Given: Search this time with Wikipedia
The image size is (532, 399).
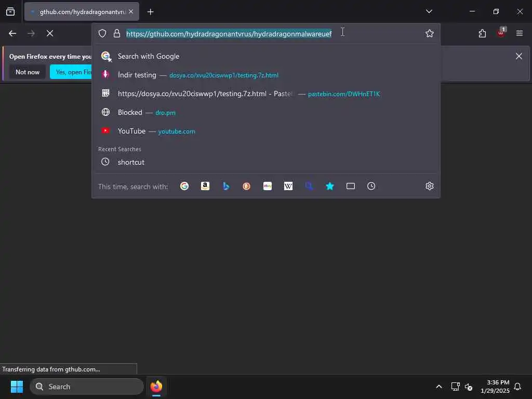Looking at the screenshot, I should [288, 186].
